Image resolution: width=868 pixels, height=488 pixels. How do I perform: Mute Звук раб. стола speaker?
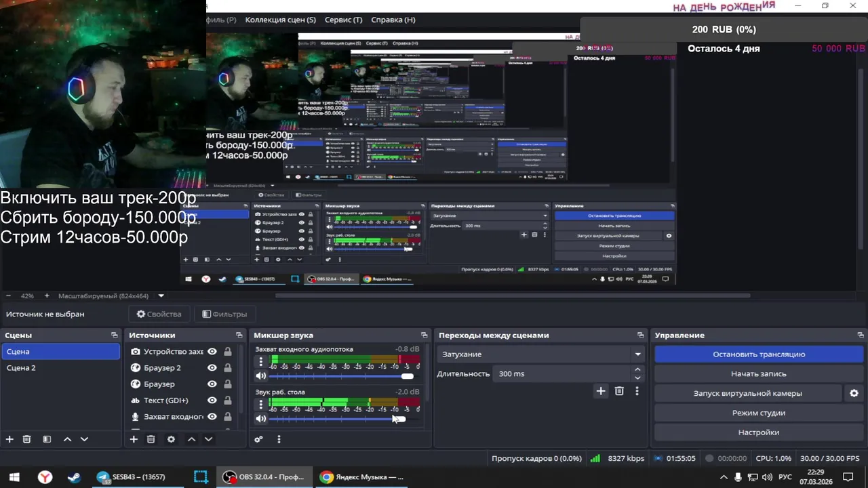tap(261, 419)
